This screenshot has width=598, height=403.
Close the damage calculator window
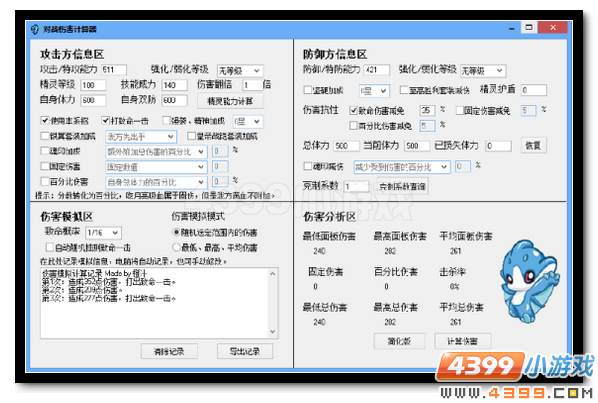(553, 27)
